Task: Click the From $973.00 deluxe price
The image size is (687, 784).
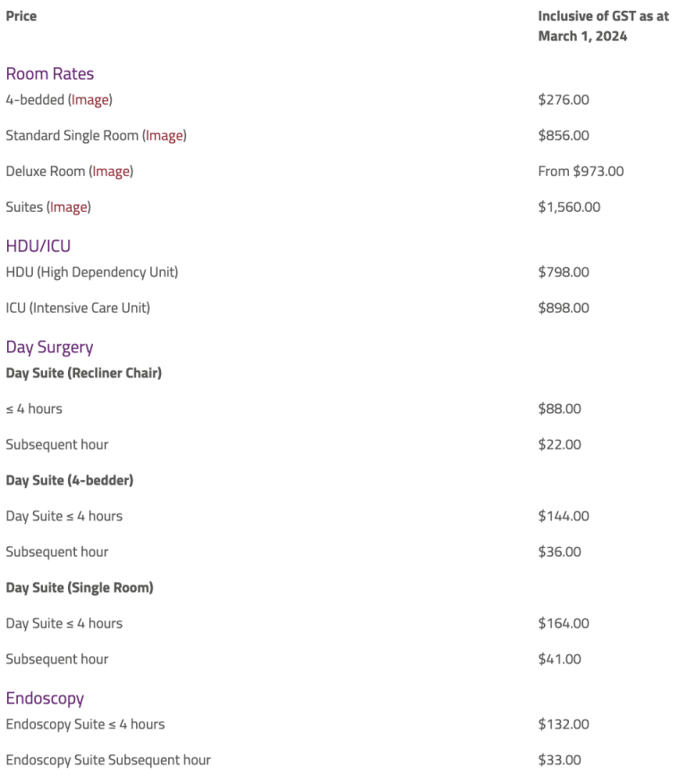Action: tap(581, 172)
